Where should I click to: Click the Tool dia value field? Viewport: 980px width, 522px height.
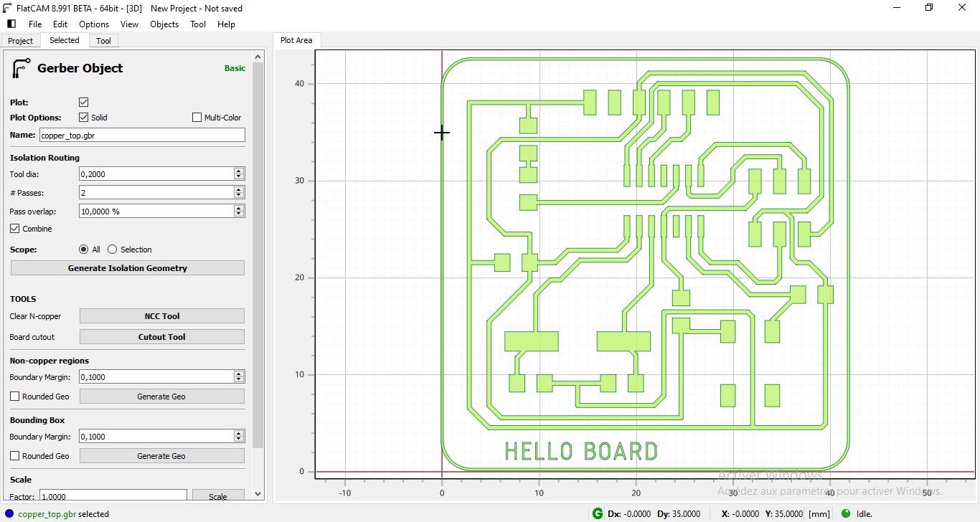point(156,174)
